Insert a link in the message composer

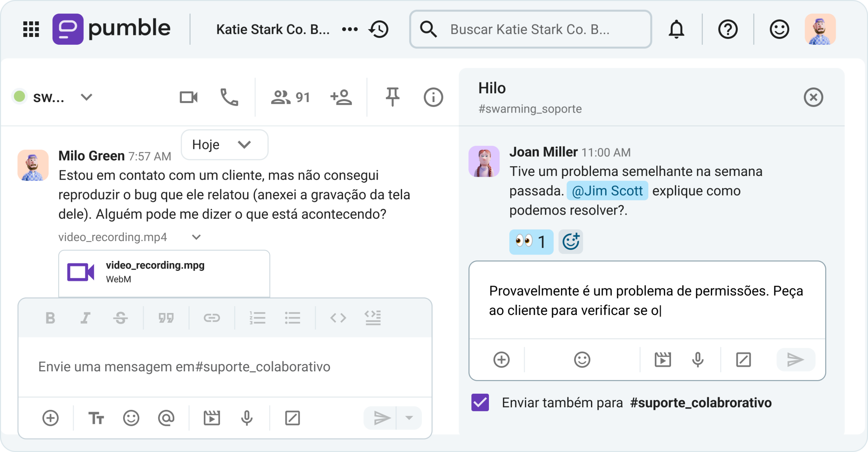coord(213,318)
